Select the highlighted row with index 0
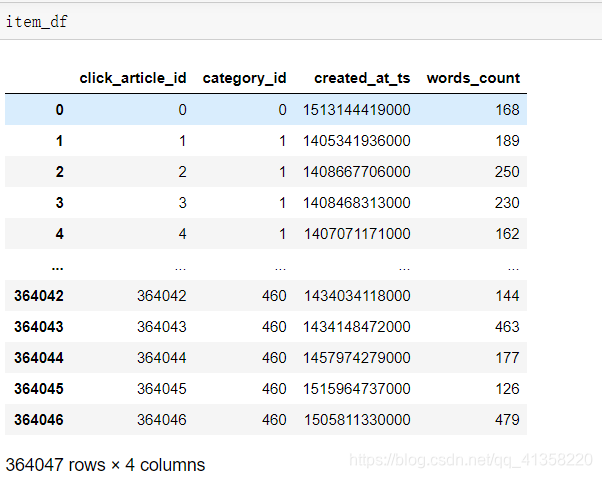The width and height of the screenshot is (602, 478). click(266, 110)
